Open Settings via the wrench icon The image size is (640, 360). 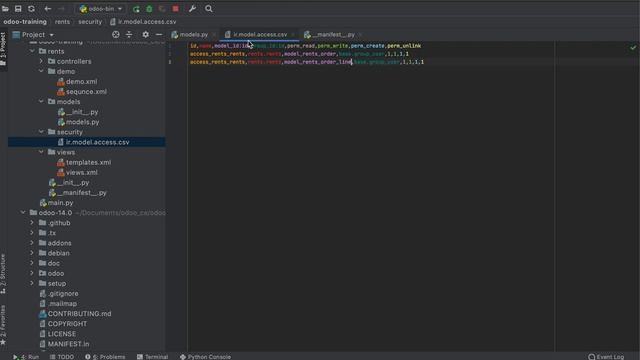192,9
